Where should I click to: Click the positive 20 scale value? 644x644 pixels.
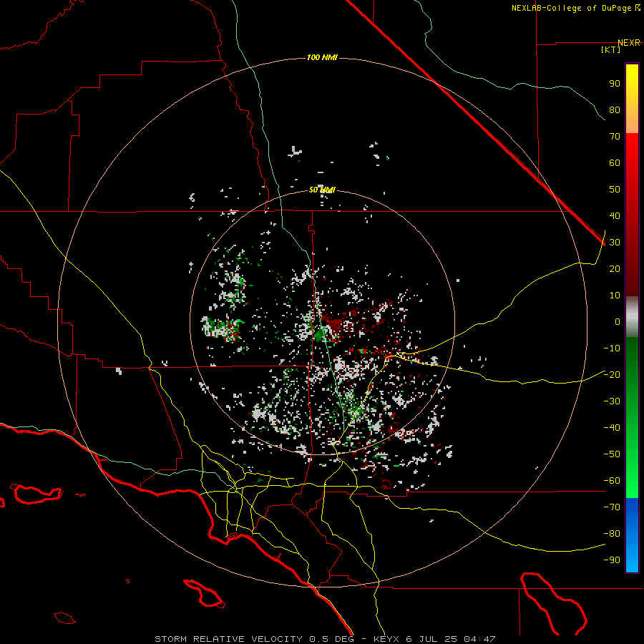coord(615,269)
